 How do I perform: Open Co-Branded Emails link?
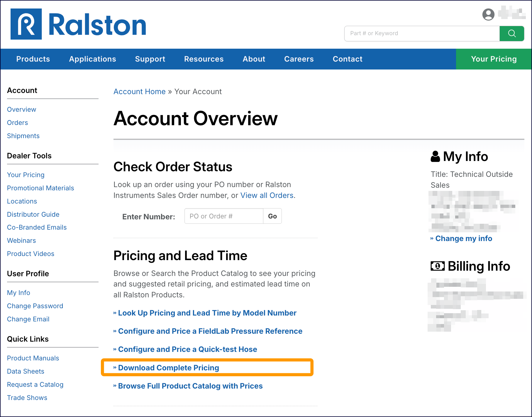(37, 227)
